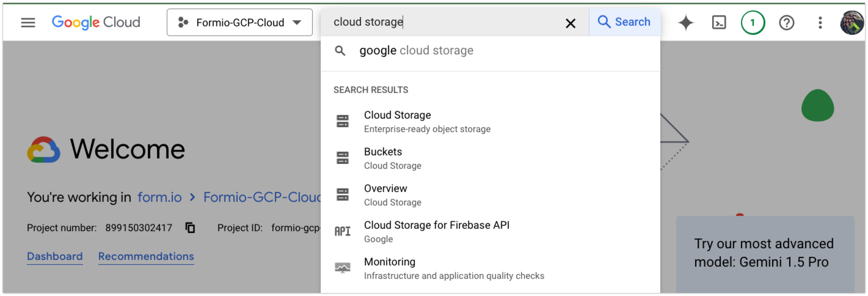The width and height of the screenshot is (868, 296).
Task: Select the google cloud storage suggestion
Action: [x=490, y=51]
